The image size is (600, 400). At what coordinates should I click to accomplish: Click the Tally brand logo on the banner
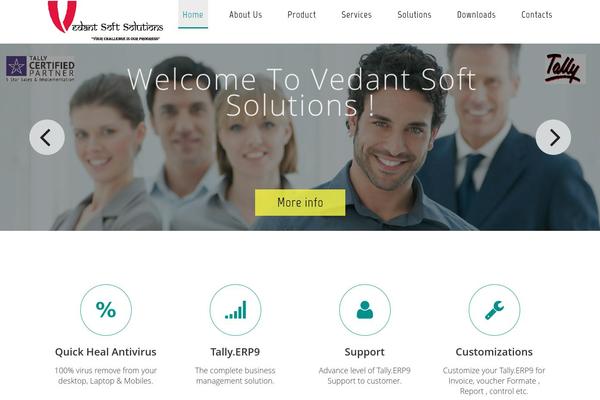click(x=562, y=69)
